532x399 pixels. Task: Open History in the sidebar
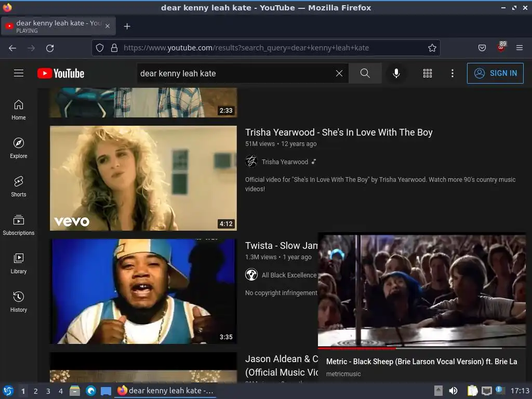pos(19,302)
